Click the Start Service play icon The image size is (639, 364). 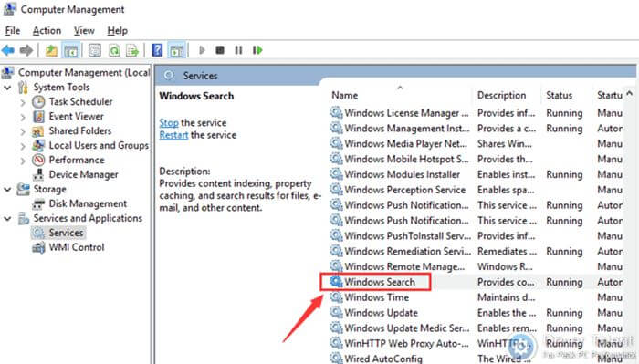point(202,50)
